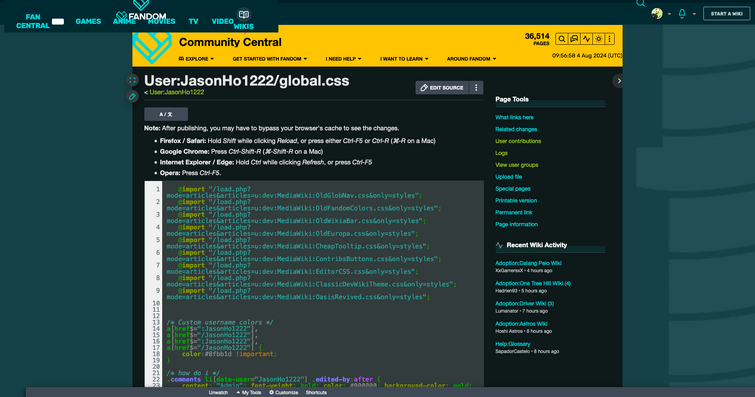
Task: Open TV in top navigation
Action: (194, 21)
